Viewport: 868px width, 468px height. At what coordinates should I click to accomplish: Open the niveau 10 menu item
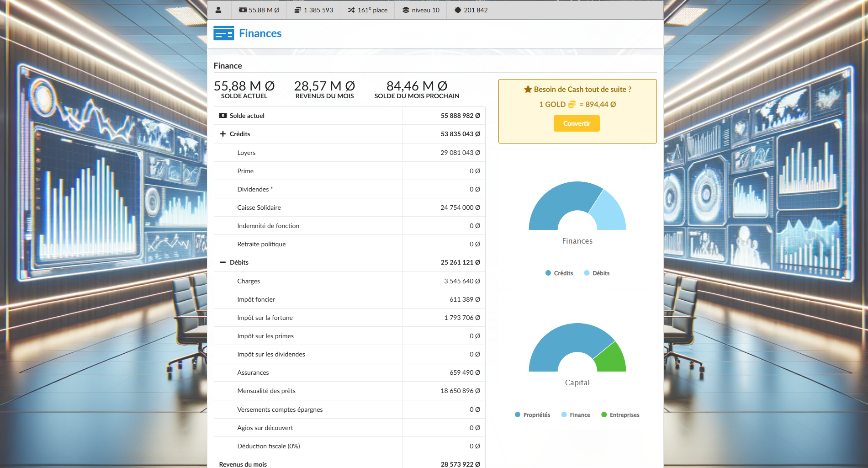421,10
